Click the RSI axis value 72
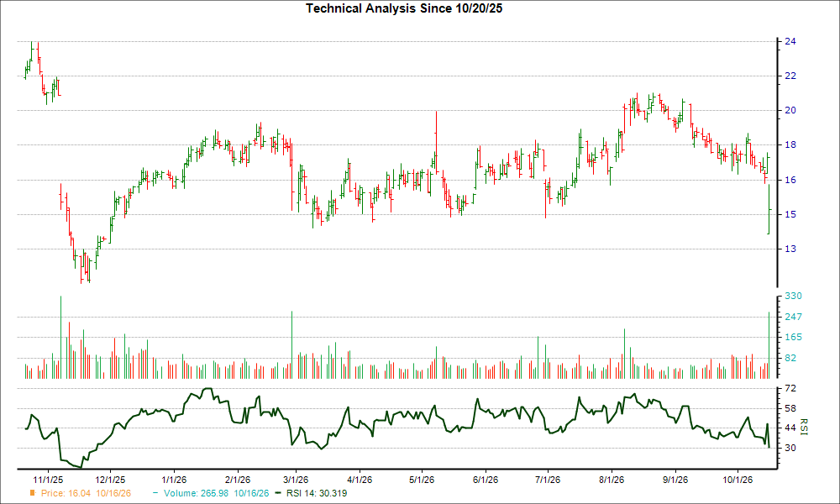The image size is (840, 504). [x=790, y=388]
